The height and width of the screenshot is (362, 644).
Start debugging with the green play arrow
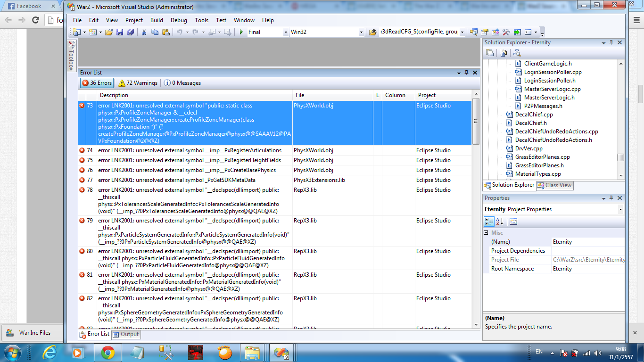coord(241,32)
